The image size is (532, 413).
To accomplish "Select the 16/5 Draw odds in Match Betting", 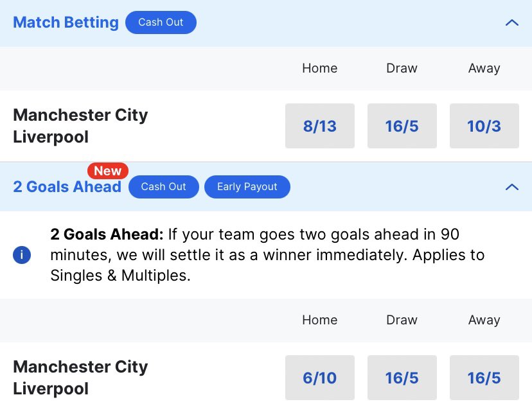I will (402, 126).
